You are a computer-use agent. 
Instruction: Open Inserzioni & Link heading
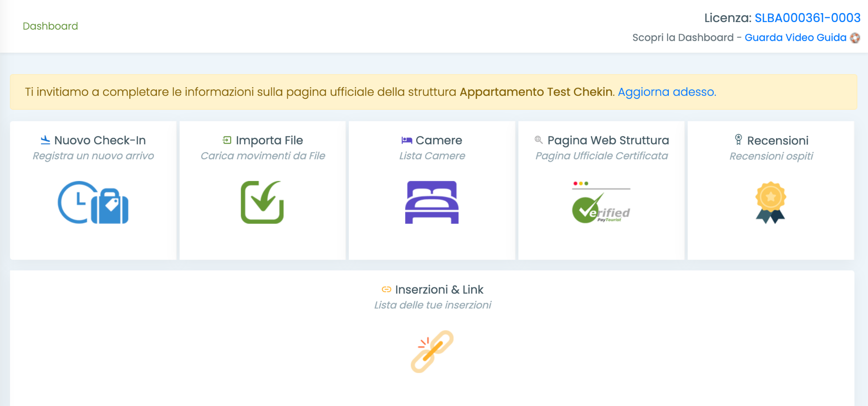click(439, 289)
